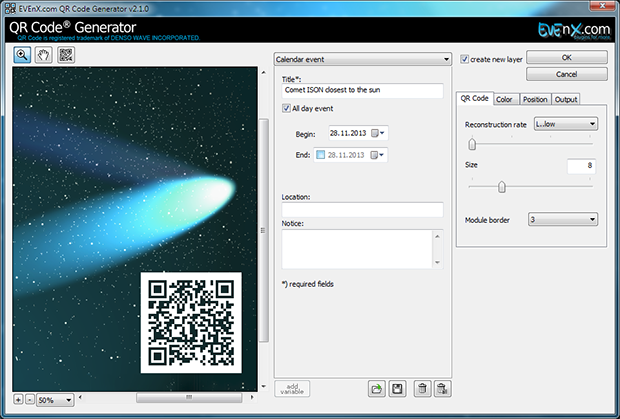Enable the End date checkbox
The image size is (620, 419).
tap(321, 155)
